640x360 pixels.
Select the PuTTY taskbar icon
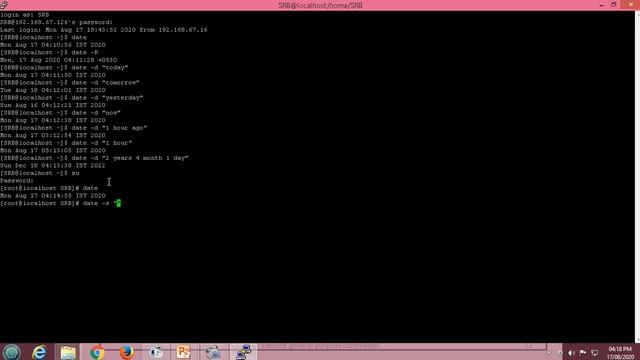coord(243,352)
